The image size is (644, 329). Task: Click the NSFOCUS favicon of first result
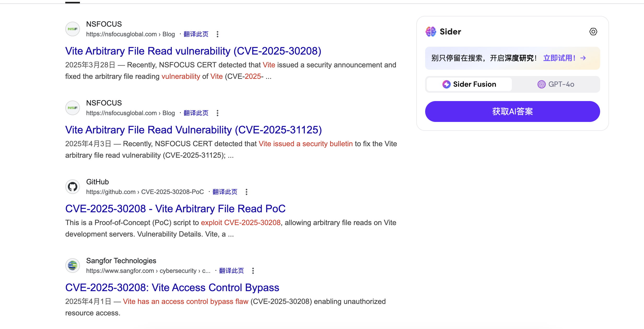73,29
